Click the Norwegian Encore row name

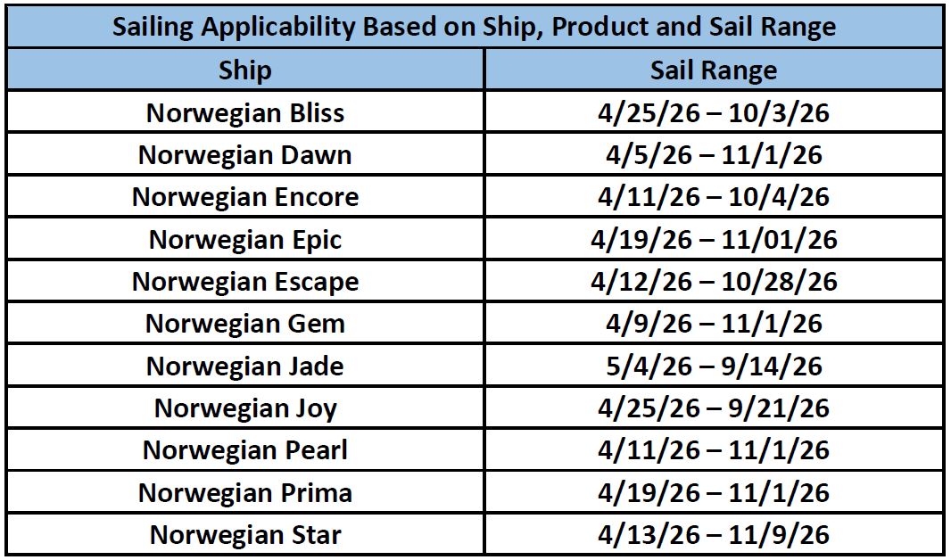pos(244,197)
